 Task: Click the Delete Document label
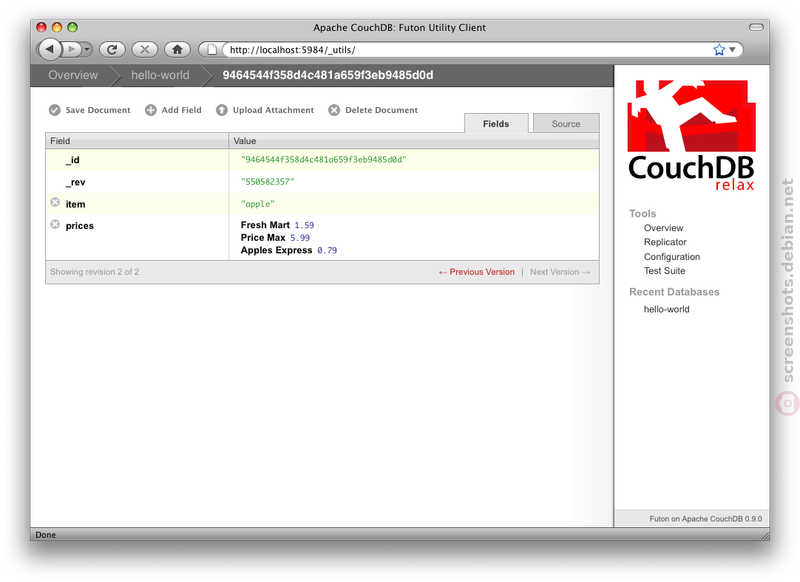pyautogui.click(x=381, y=110)
